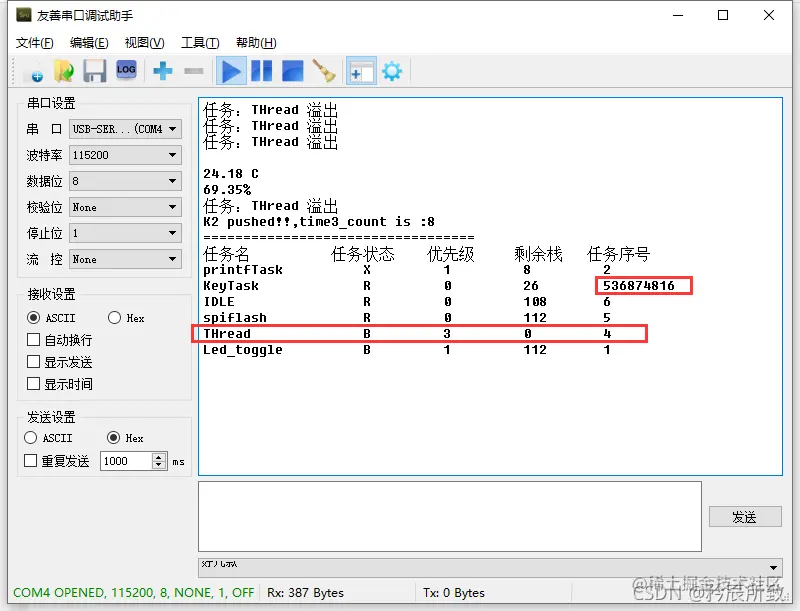Click the application icon in title bar
800x611 pixels.
(x=23, y=15)
